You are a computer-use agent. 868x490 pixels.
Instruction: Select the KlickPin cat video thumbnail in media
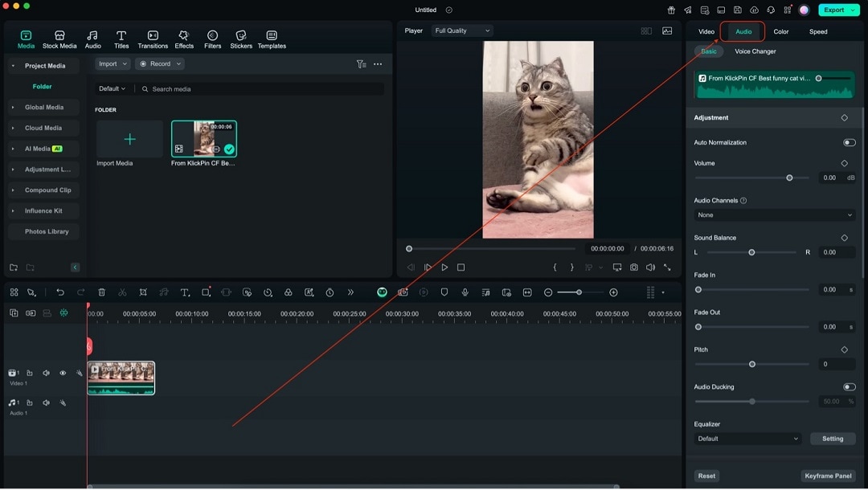pyautogui.click(x=203, y=138)
